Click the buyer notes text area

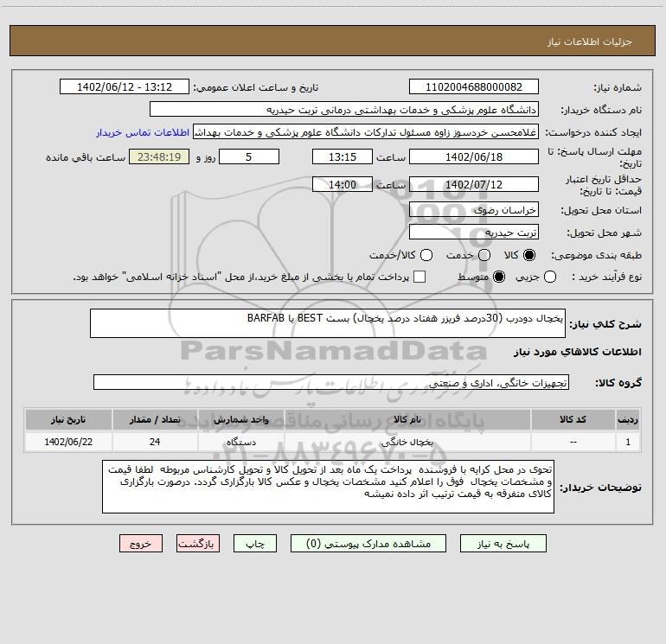point(328,487)
